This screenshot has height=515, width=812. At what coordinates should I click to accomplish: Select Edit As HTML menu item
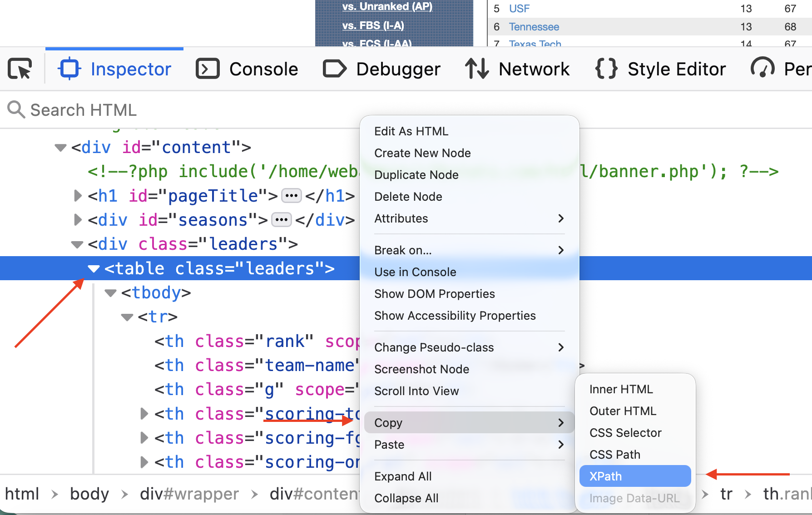tap(411, 131)
